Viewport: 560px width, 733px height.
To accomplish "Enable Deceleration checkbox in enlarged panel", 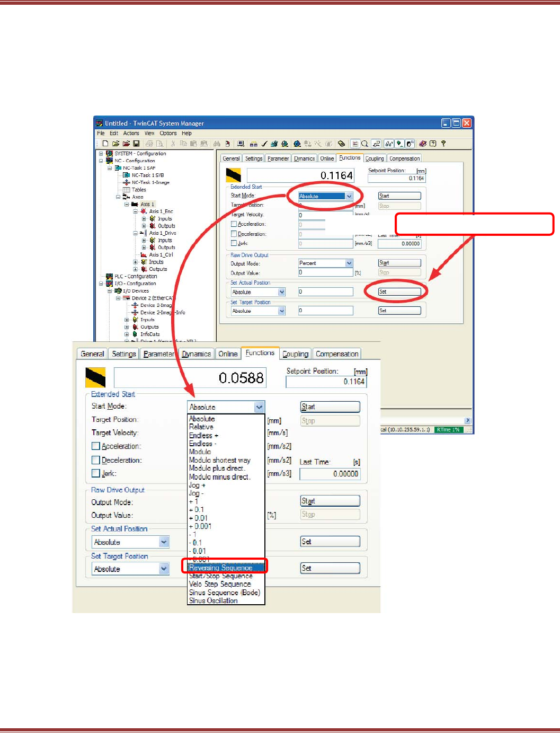I will click(x=96, y=460).
